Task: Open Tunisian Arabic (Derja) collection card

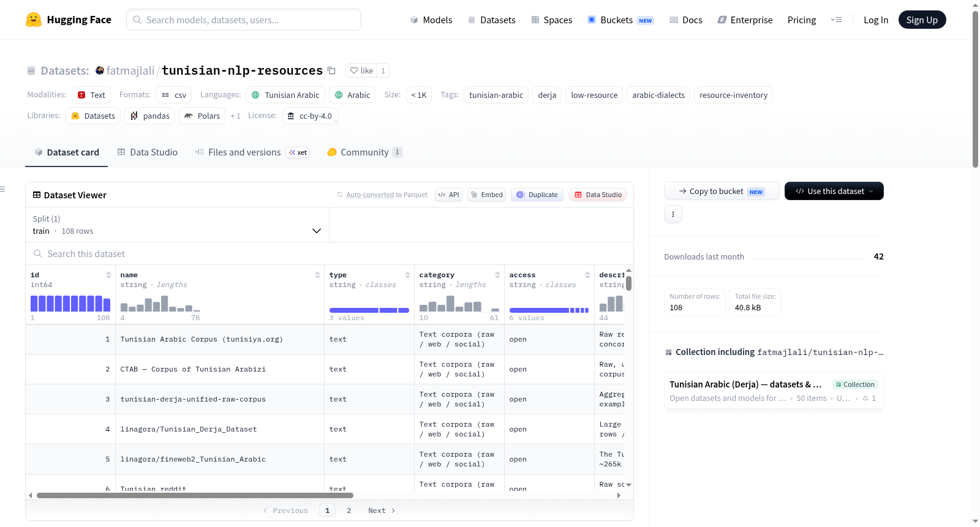Action: coord(774,391)
